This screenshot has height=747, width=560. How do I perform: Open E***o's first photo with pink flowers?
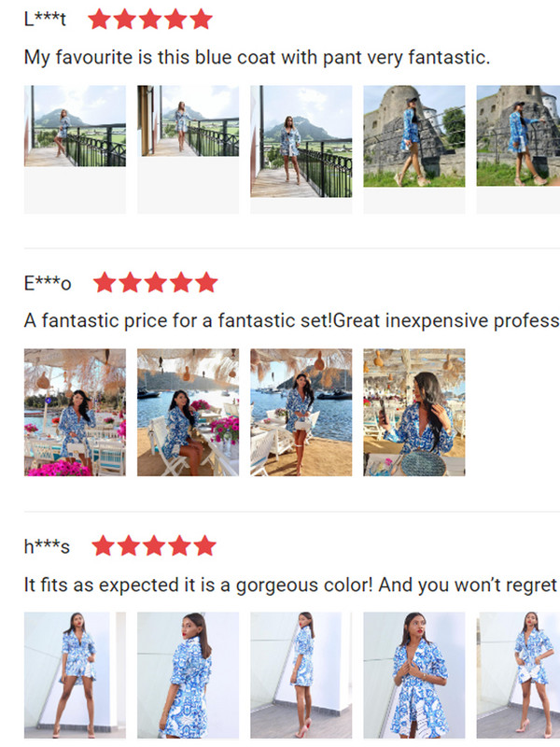(75, 412)
